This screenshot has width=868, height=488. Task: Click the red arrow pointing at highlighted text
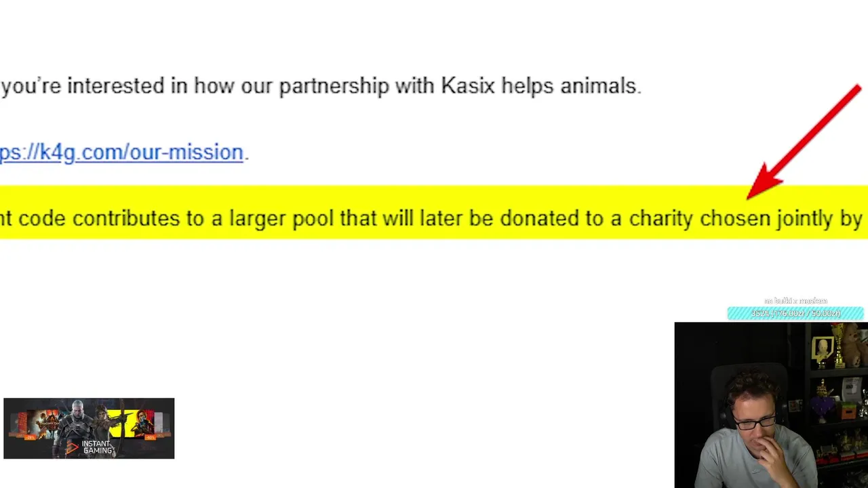804,142
